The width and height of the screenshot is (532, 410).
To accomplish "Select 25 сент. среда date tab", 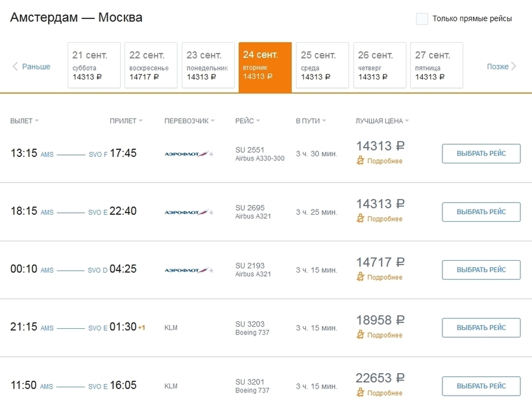I will coord(322,65).
